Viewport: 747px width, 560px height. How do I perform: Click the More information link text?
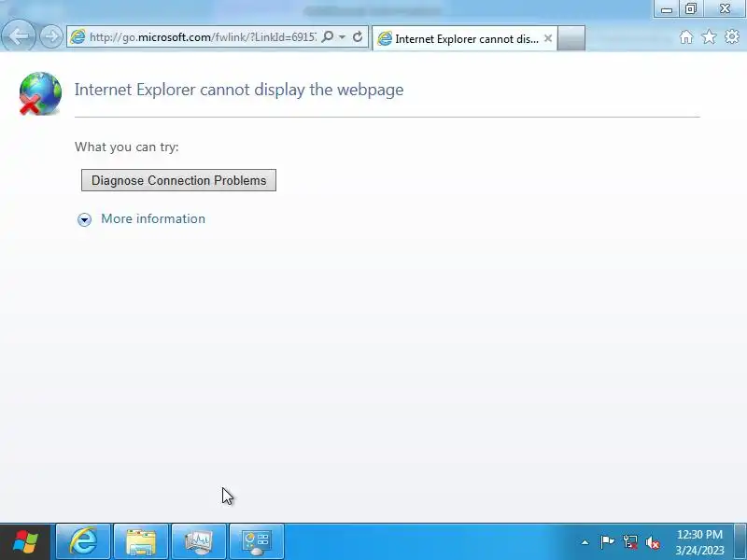point(153,218)
